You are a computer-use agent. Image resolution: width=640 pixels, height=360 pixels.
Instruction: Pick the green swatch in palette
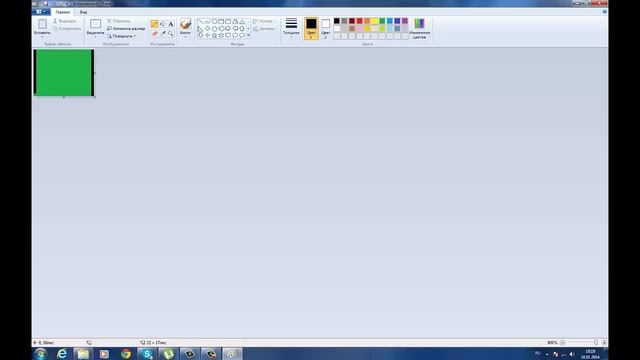coord(382,21)
